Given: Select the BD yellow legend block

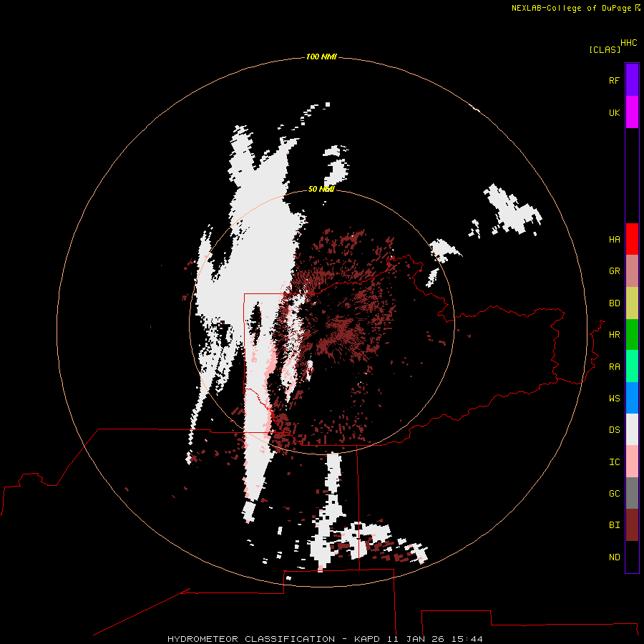Looking at the screenshot, I should [x=632, y=303].
